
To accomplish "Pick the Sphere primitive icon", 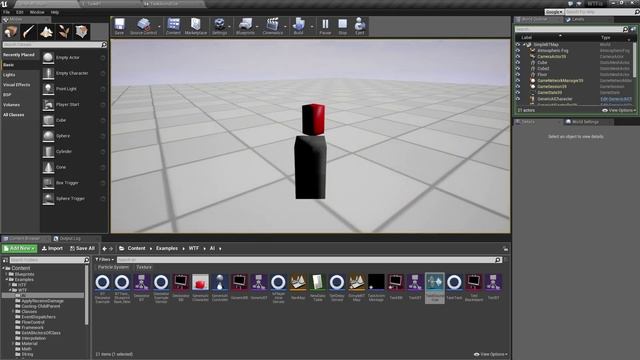I will pos(48,136).
